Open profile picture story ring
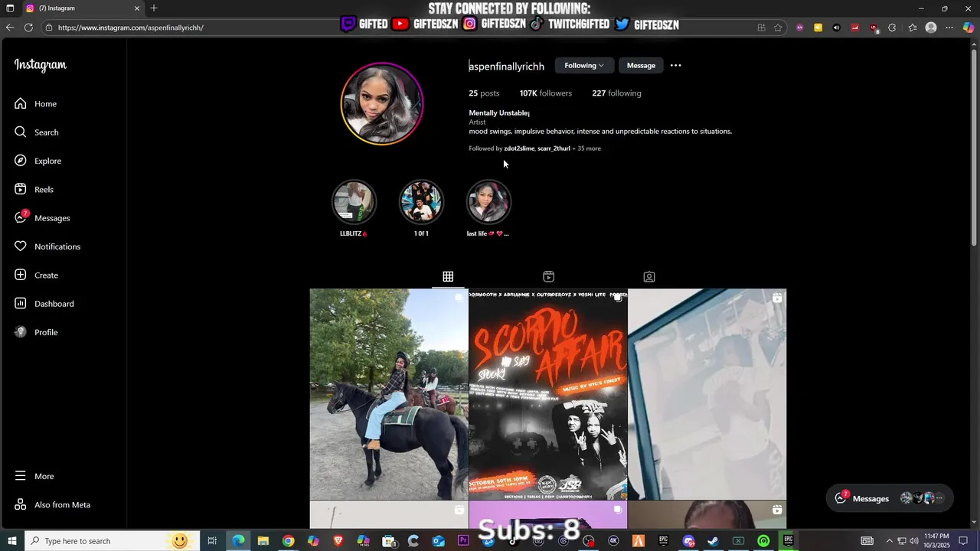The height and width of the screenshot is (551, 980). (x=382, y=104)
